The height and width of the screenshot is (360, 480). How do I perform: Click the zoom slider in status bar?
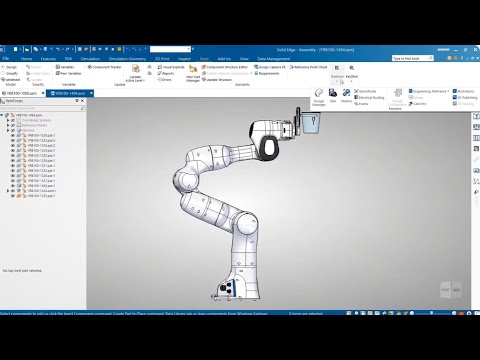pos(432,313)
